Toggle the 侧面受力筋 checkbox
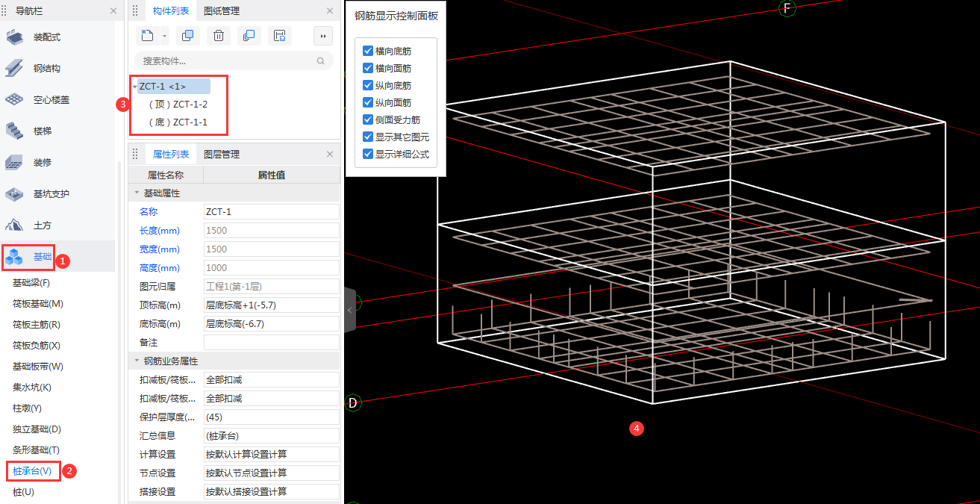The height and width of the screenshot is (504, 980). click(367, 119)
